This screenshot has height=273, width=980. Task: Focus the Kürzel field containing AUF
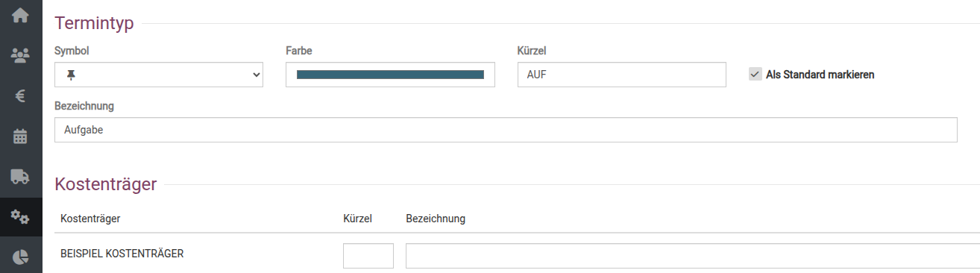[x=621, y=75]
